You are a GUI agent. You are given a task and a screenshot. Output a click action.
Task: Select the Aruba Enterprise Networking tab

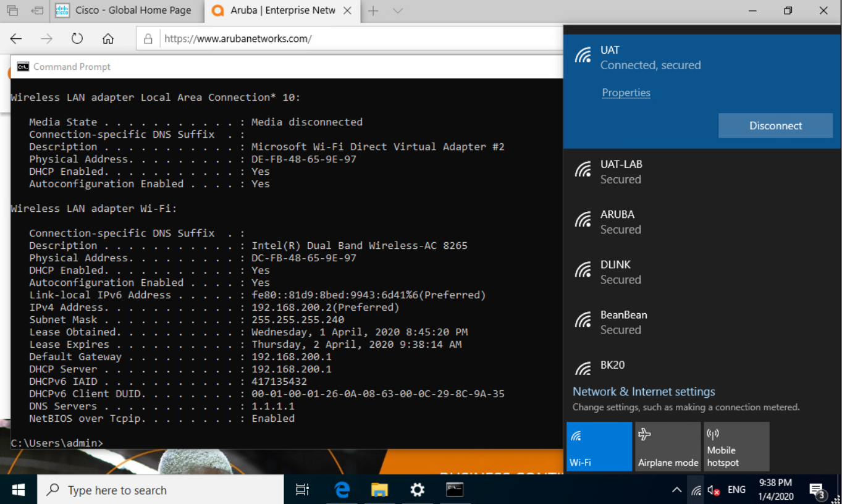tap(282, 10)
